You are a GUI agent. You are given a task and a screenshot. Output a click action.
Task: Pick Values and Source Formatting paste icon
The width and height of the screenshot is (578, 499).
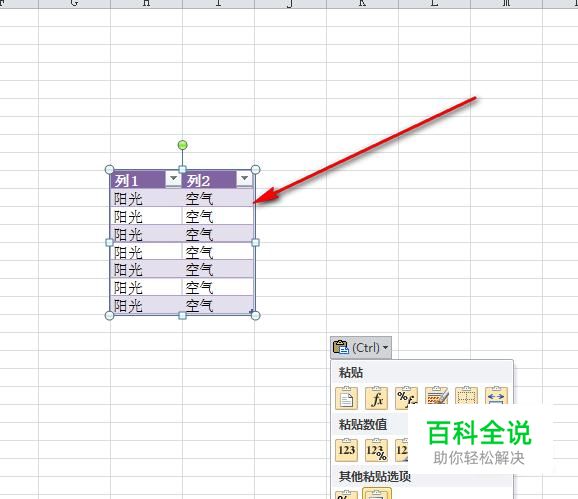point(401,450)
